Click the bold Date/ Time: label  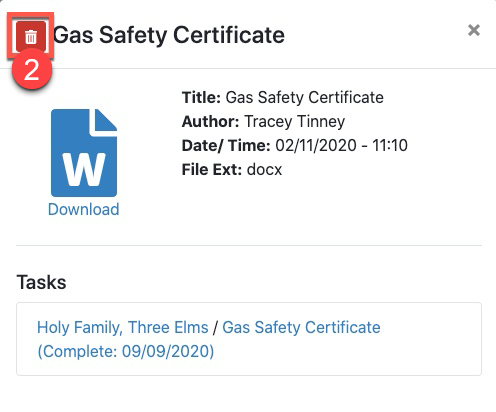coord(226,146)
